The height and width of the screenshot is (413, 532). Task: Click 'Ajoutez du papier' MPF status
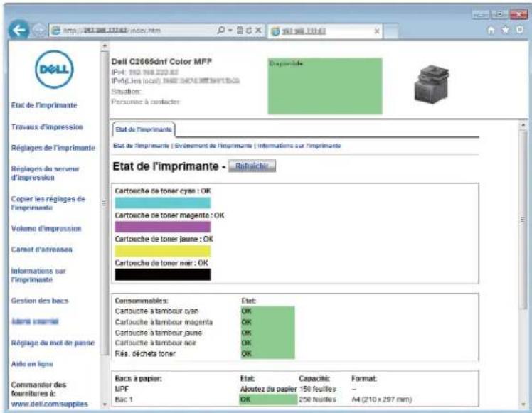[x=268, y=389]
